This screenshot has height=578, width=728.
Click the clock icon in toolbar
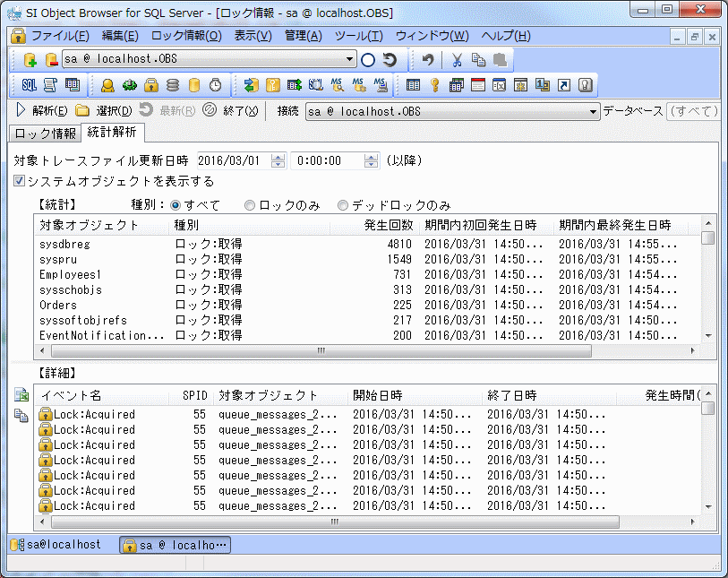pos(216,85)
